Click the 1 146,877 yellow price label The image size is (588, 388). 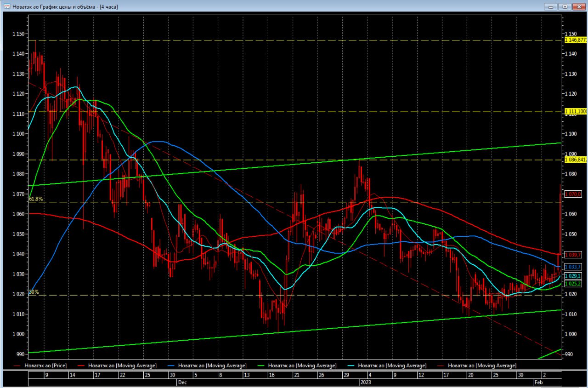(575, 40)
